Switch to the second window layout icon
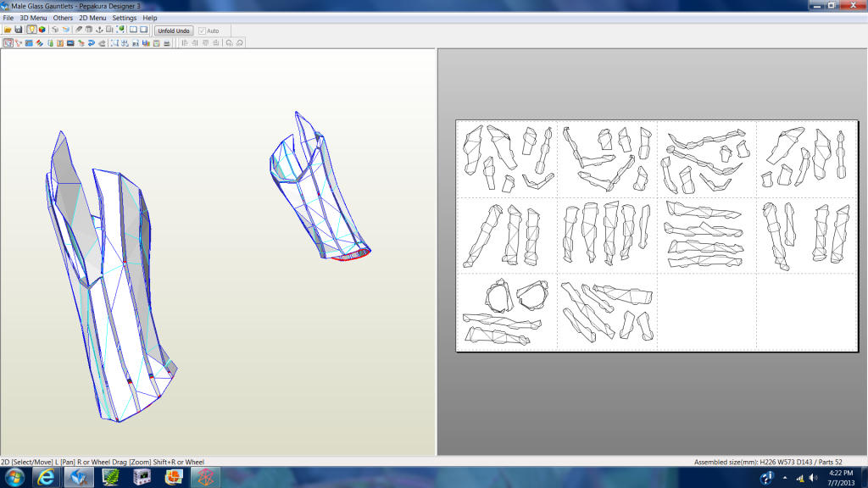868x488 pixels. (x=144, y=30)
